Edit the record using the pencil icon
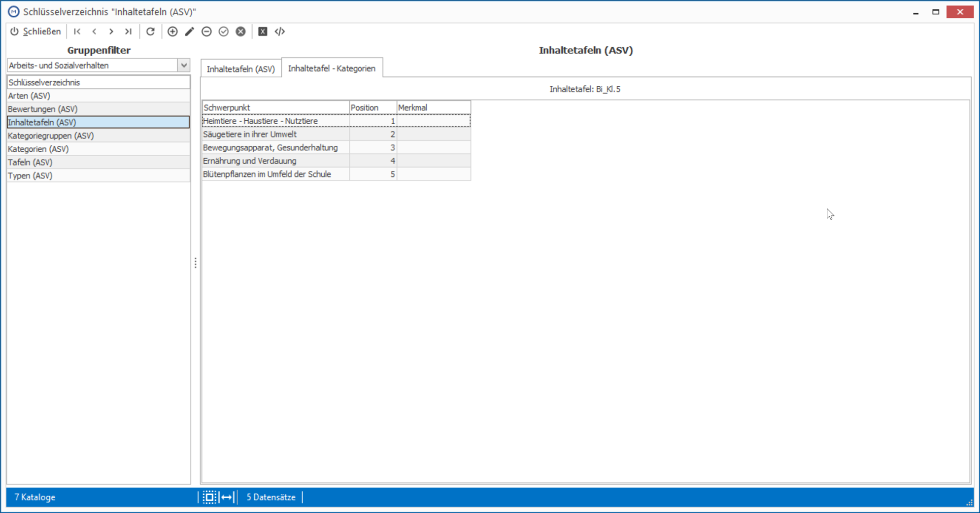The width and height of the screenshot is (980, 513). tap(190, 32)
